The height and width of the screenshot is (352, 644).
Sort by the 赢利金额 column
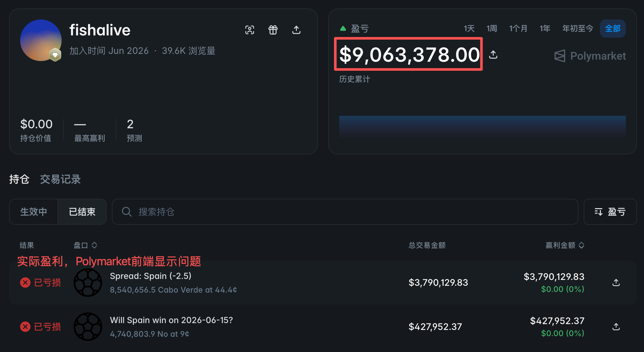(565, 245)
